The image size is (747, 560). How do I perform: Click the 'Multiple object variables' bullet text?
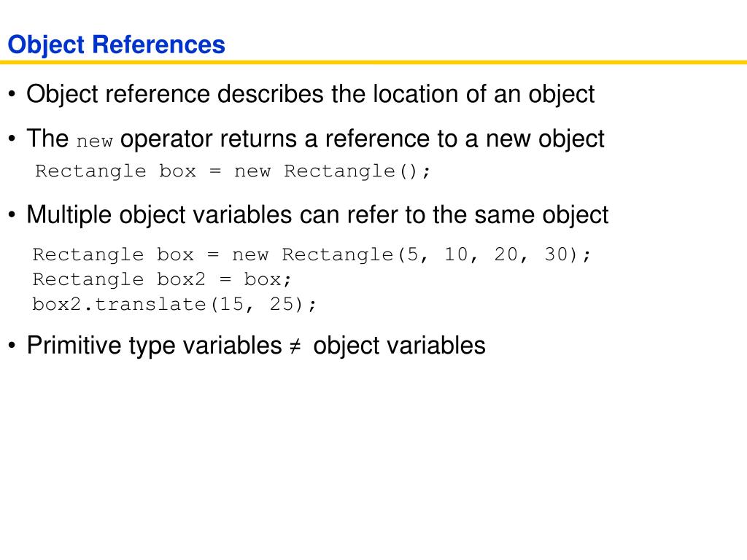point(159,215)
